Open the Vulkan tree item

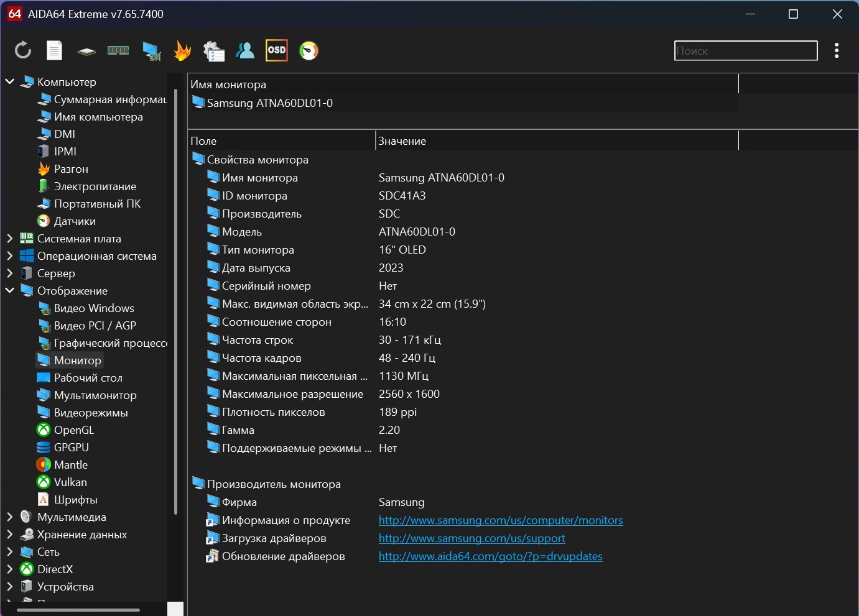70,482
